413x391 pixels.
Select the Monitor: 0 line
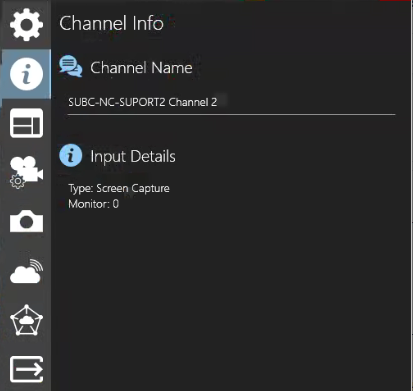tap(94, 204)
